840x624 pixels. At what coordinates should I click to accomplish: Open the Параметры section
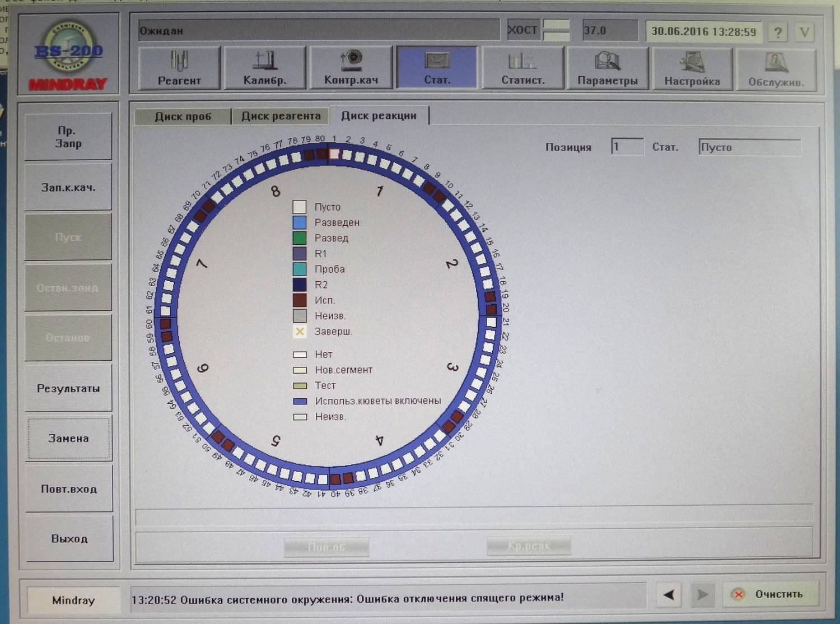point(607,68)
